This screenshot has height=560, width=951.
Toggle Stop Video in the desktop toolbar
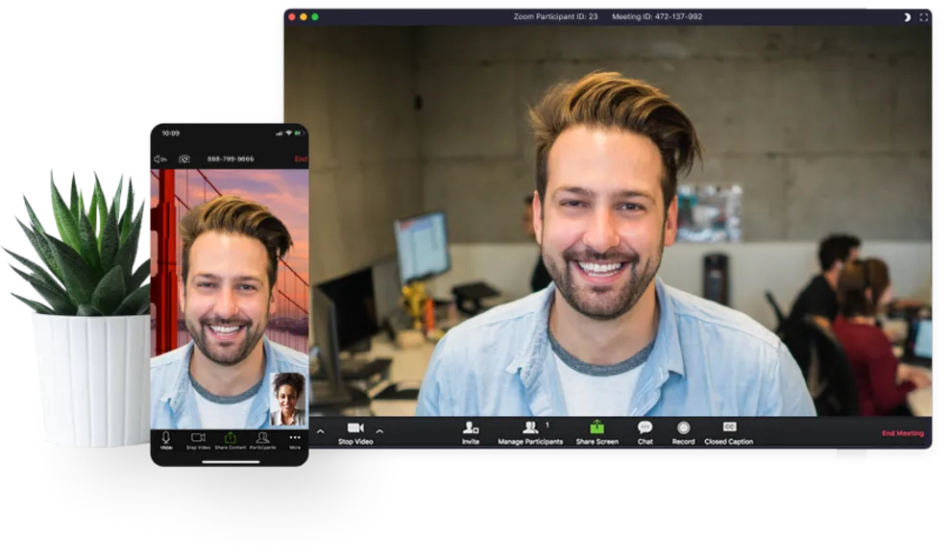click(x=355, y=428)
